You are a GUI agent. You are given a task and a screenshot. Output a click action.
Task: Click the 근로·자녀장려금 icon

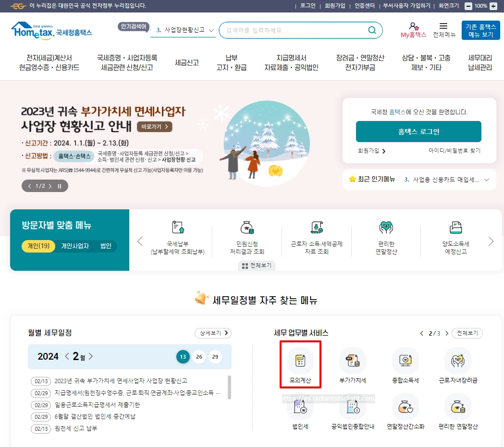457,364
